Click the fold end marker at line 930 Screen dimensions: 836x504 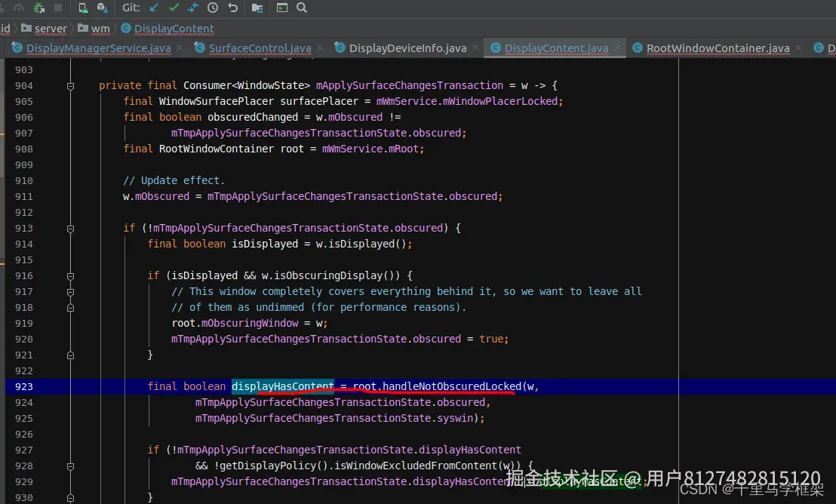pos(70,498)
